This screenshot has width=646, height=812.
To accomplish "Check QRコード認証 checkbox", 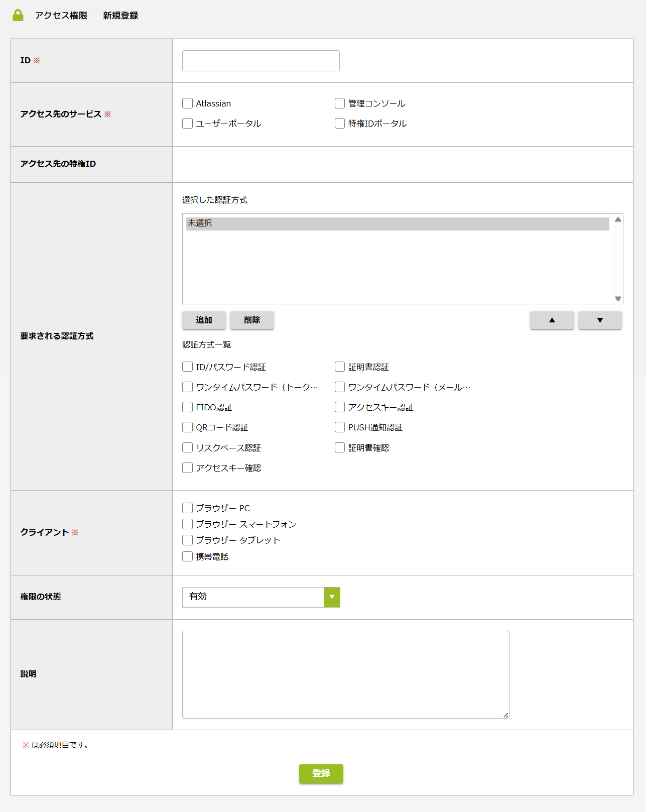I will tap(188, 427).
